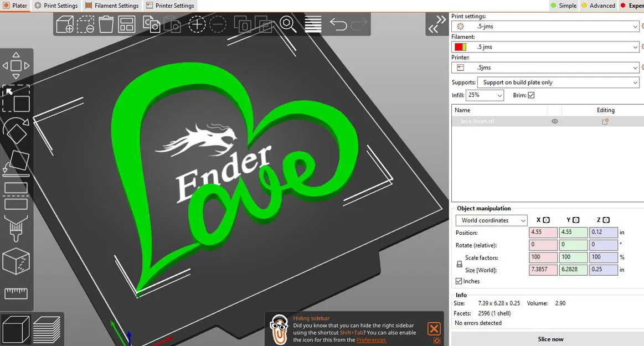Open the Filament preset dropdown
Image resolution: width=644 pixels, height=346 pixels.
(x=545, y=47)
